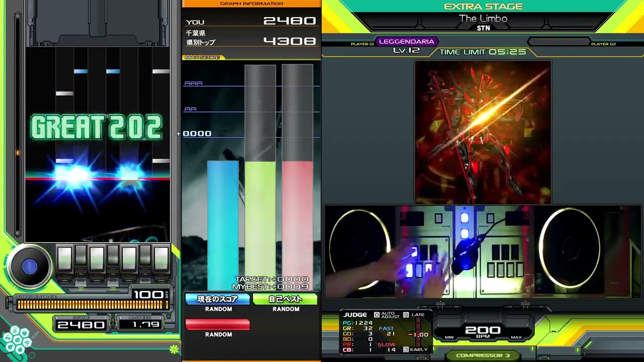Click the 0 key icon beside AUTO ADJUST
Screen dimensions: 644x362
pos(376,315)
